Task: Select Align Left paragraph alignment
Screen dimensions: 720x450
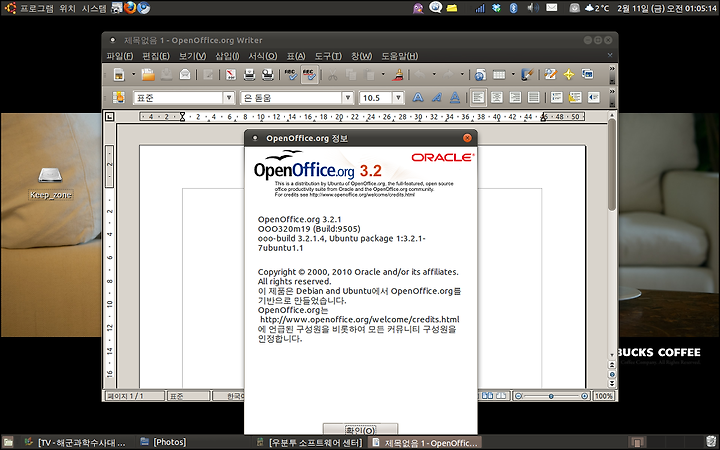Action: 478,97
